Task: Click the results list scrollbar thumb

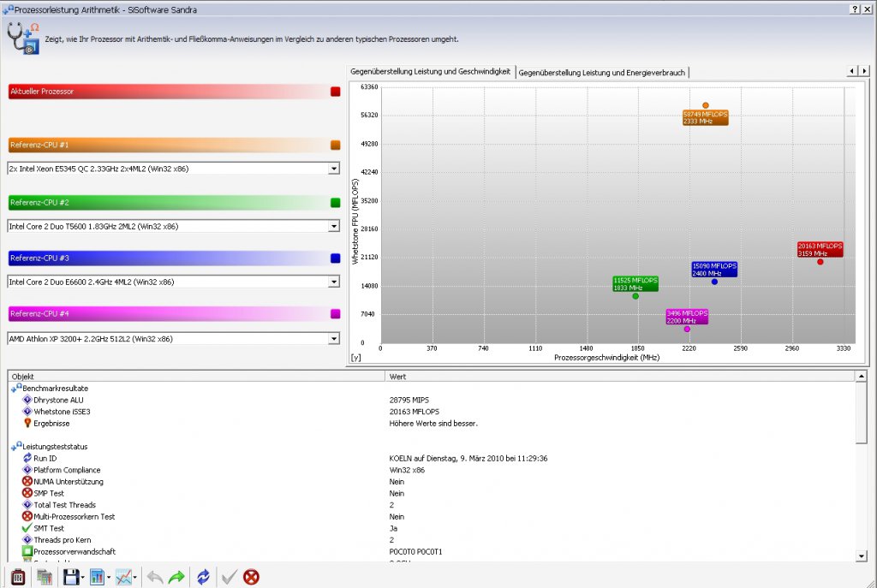Action: coord(862,413)
